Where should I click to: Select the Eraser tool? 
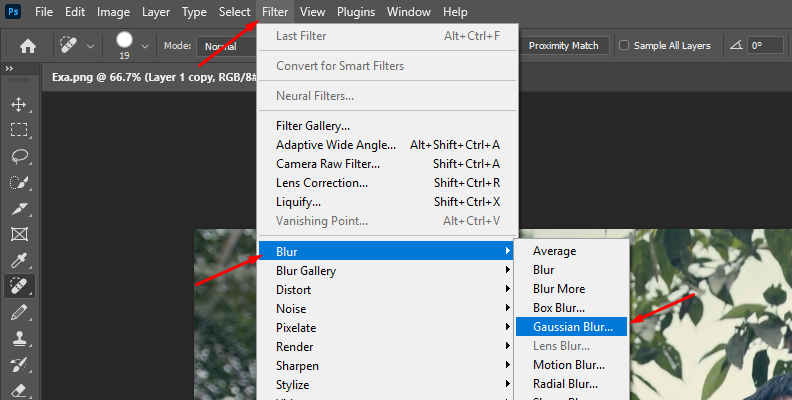19,390
